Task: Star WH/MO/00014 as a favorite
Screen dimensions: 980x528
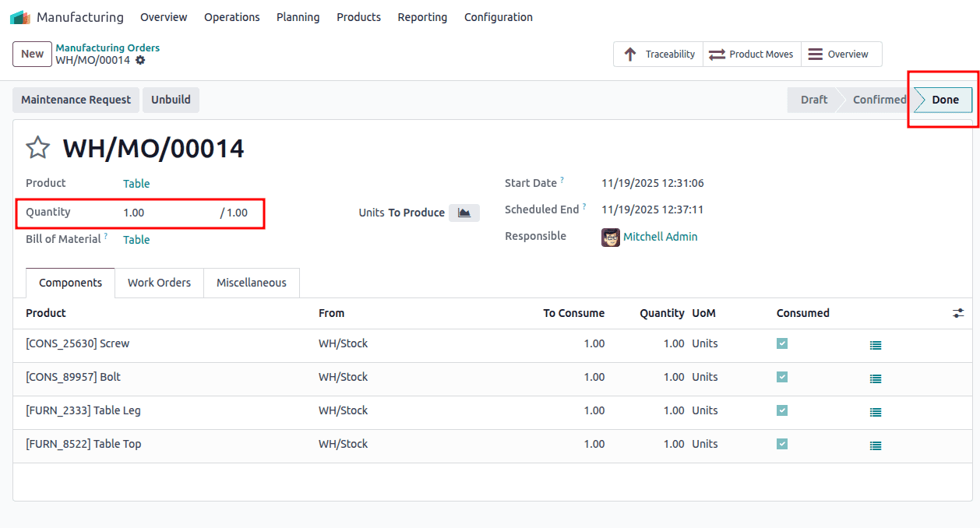Action: 37,147
